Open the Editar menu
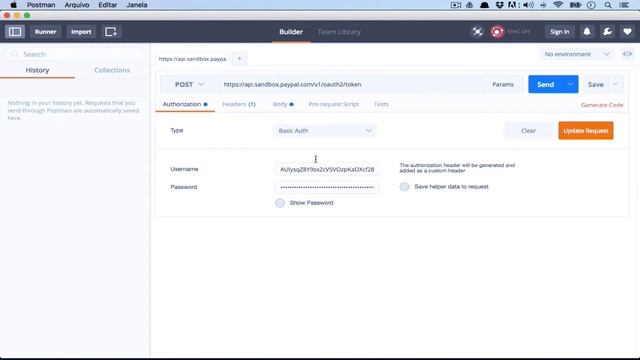The height and width of the screenshot is (360, 640). click(107, 5)
